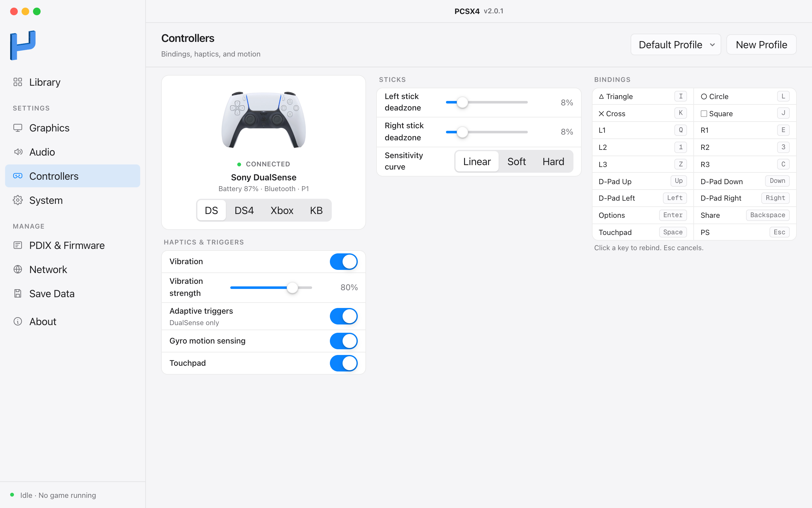The width and height of the screenshot is (812, 508).
Task: Click the System gear icon
Action: (x=18, y=200)
